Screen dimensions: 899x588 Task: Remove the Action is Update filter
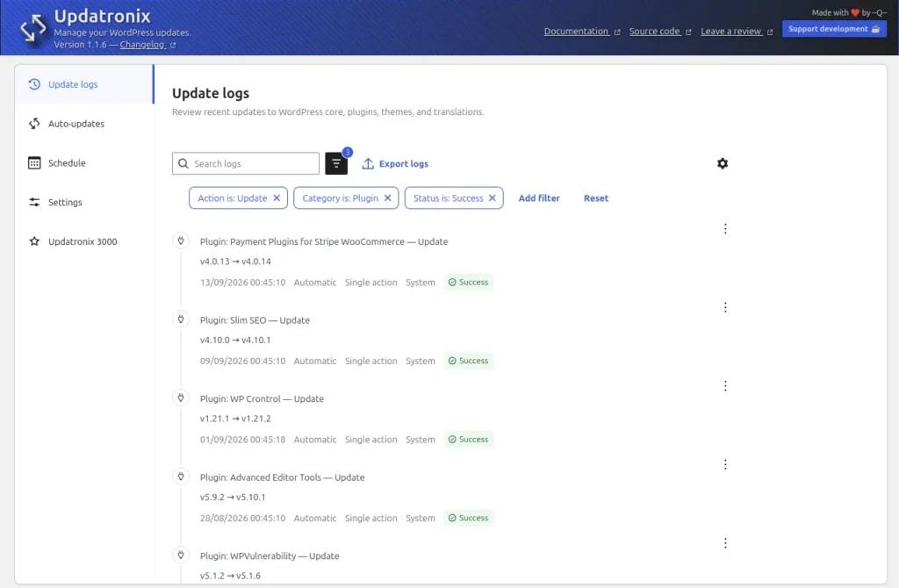(277, 198)
